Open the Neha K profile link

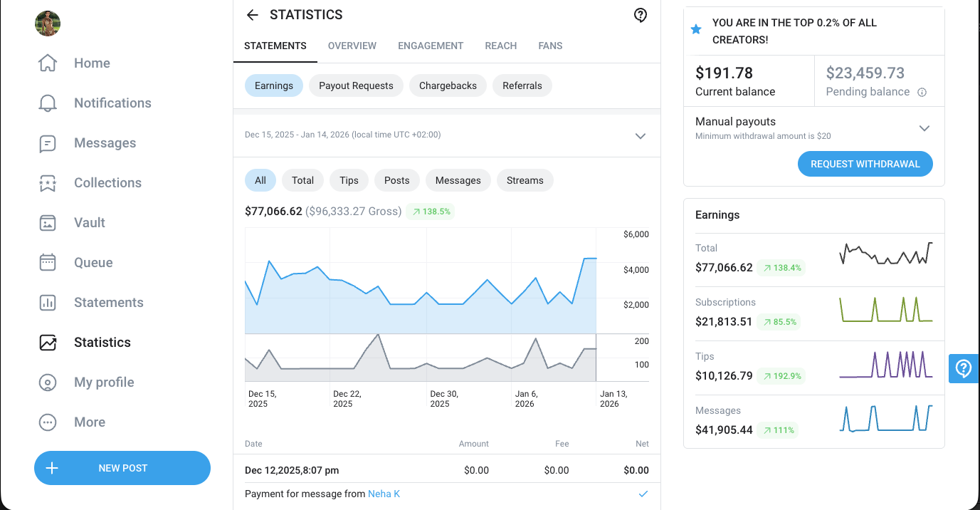(384, 494)
